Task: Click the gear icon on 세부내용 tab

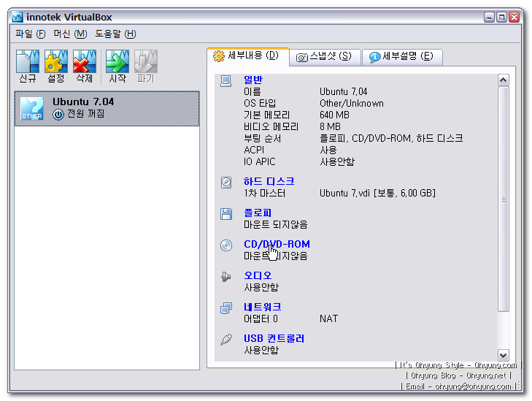Action: pyautogui.click(x=219, y=56)
